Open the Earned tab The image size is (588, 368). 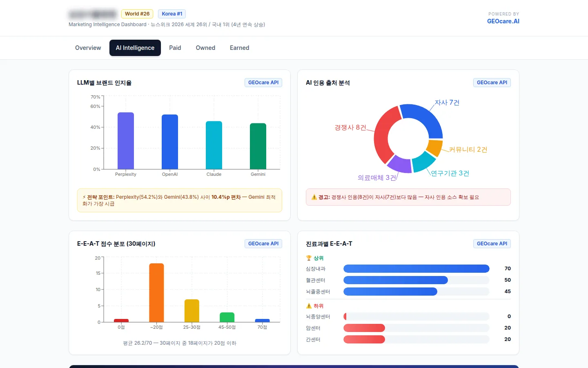tap(240, 48)
